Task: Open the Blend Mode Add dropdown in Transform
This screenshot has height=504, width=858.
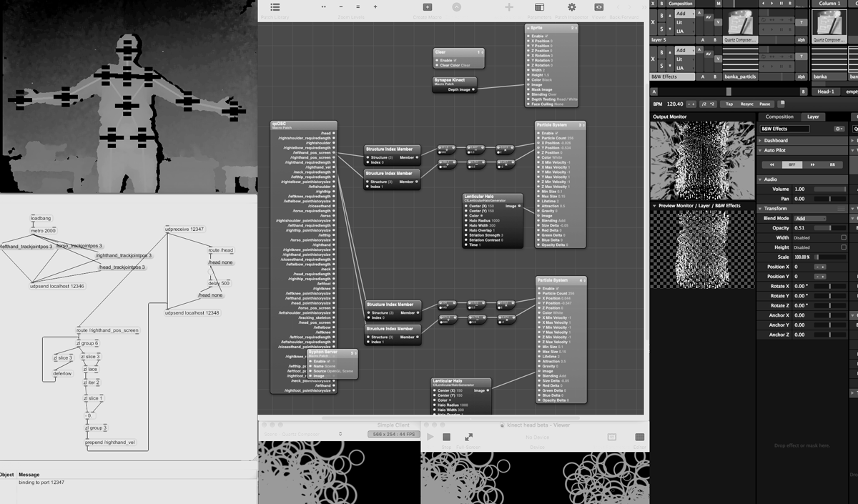Action: (810, 218)
